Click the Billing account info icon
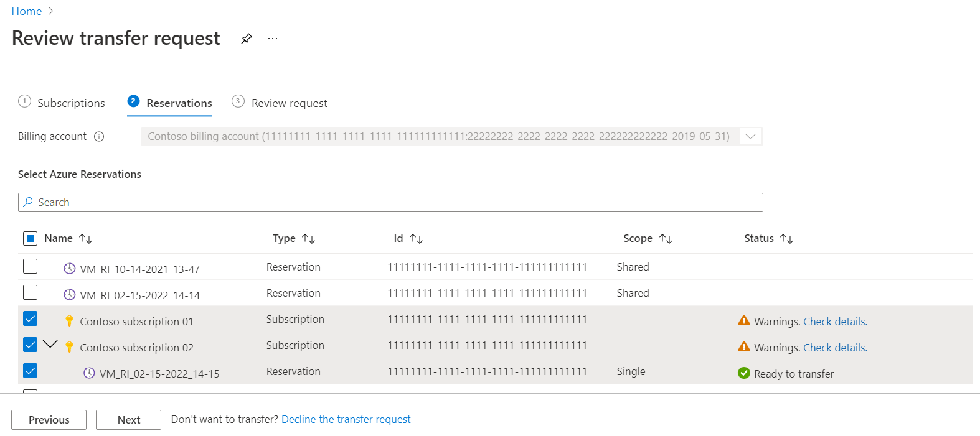This screenshot has height=436, width=980. [99, 137]
